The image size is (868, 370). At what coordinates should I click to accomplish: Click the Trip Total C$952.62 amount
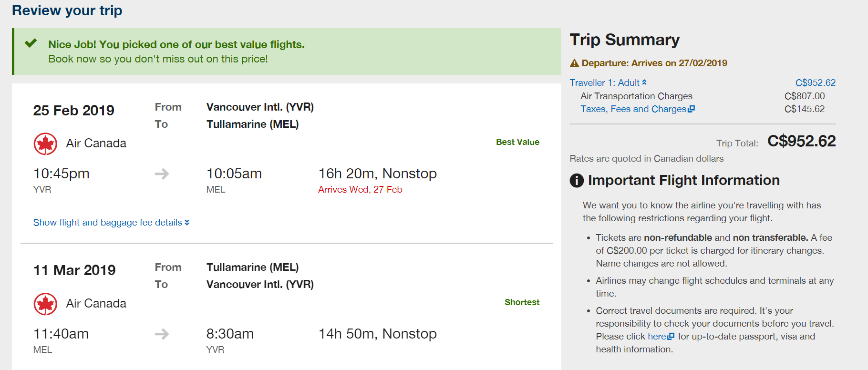tap(801, 141)
